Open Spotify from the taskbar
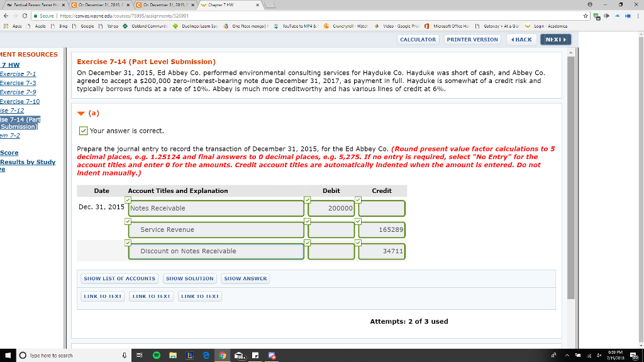Image resolution: width=644 pixels, height=362 pixels. click(x=155, y=356)
